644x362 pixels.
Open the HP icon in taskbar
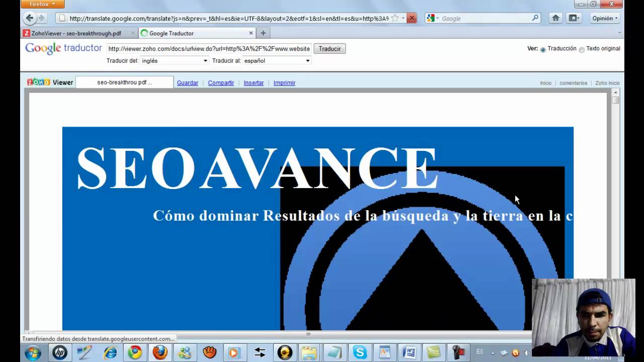59,352
